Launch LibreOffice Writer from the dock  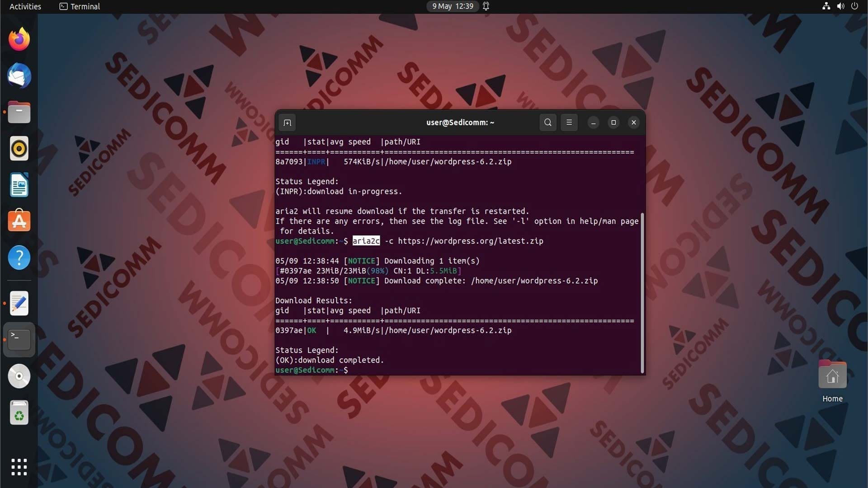[19, 185]
